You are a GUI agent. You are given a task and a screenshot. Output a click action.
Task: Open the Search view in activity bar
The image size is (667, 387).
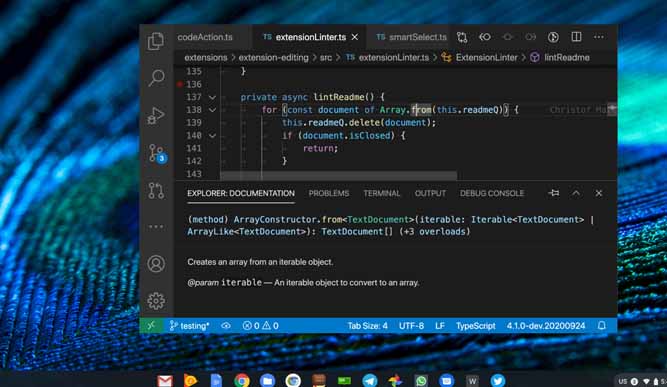tap(156, 78)
